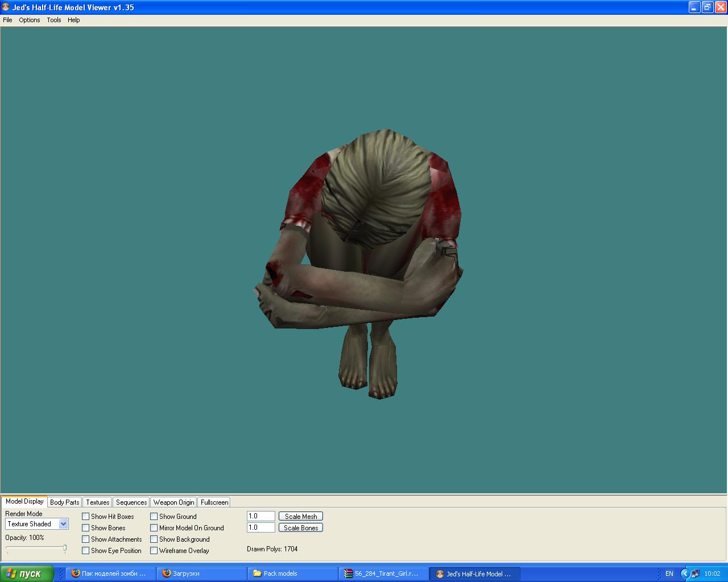Viewport: 728px width, 582px height.
Task: Switch to the Model Display tab
Action: pyautogui.click(x=24, y=501)
